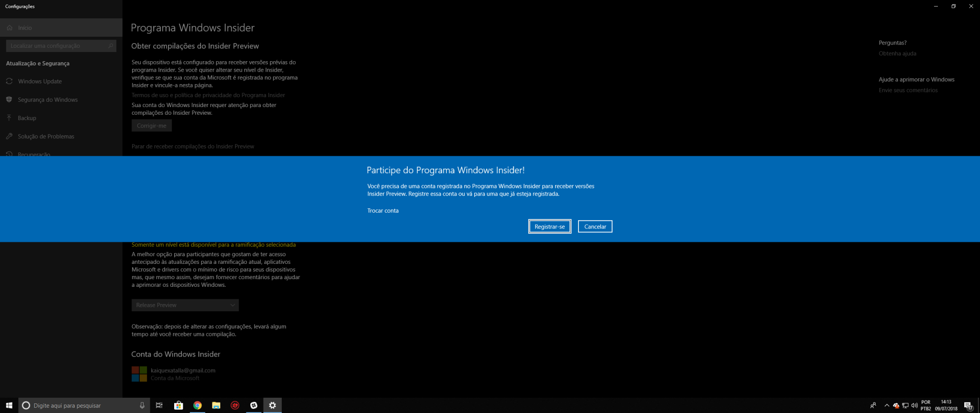Image resolution: width=980 pixels, height=413 pixels.
Task: Click the wrench icon for troubleshooting
Action: (x=9, y=136)
